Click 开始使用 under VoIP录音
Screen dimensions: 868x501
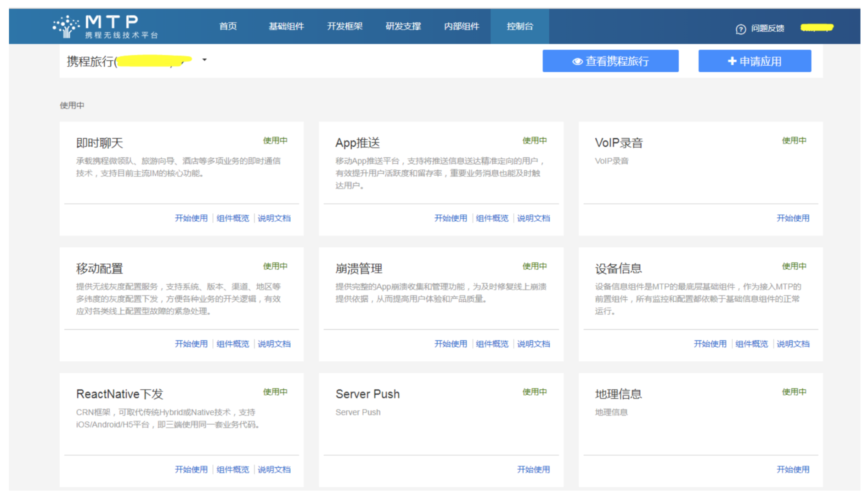(x=793, y=218)
